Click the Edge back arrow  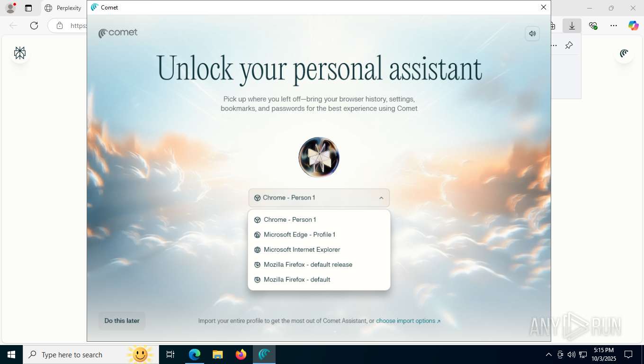pos(13,26)
